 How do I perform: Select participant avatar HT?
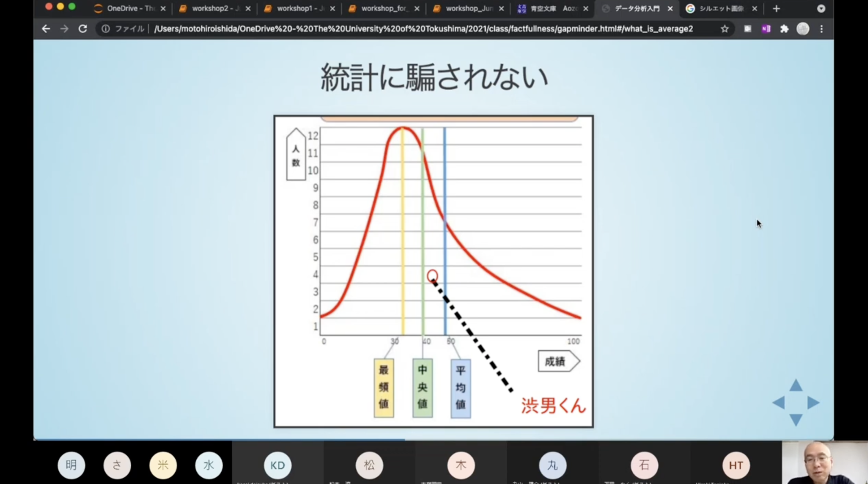pos(736,465)
